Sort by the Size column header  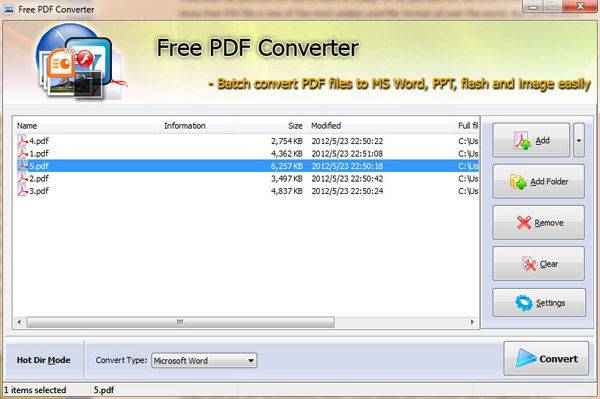270,125
